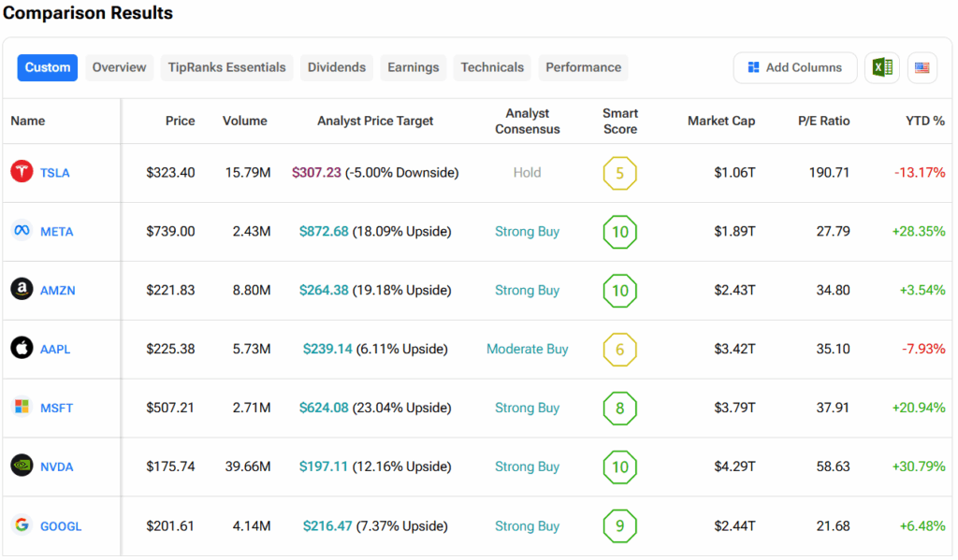
Task: Switch to the Overview tab
Action: click(119, 67)
